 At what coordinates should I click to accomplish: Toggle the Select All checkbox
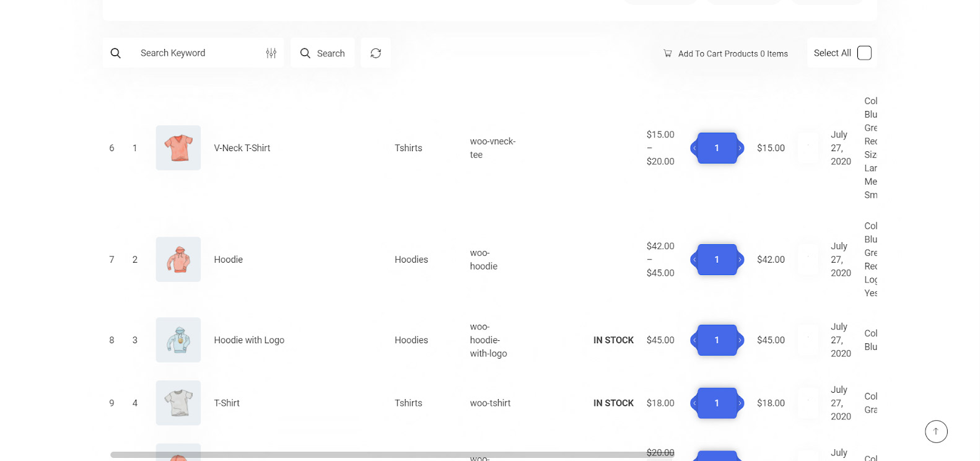864,53
